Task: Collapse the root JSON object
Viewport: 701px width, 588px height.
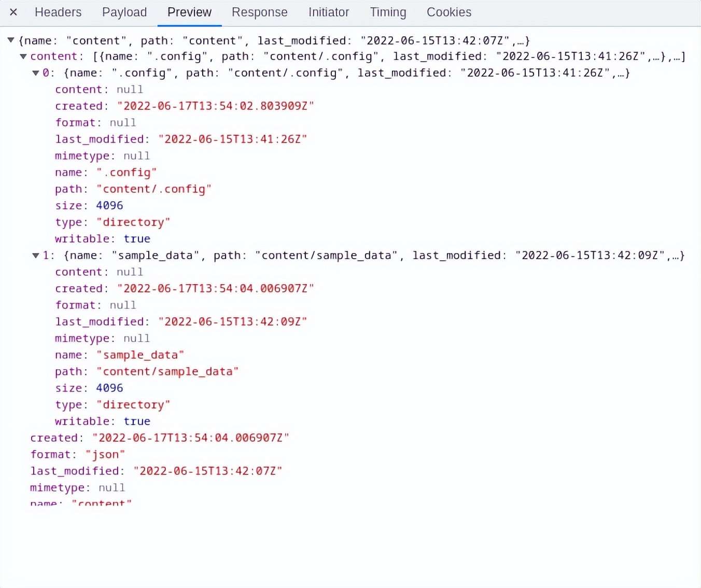Action: (x=10, y=40)
